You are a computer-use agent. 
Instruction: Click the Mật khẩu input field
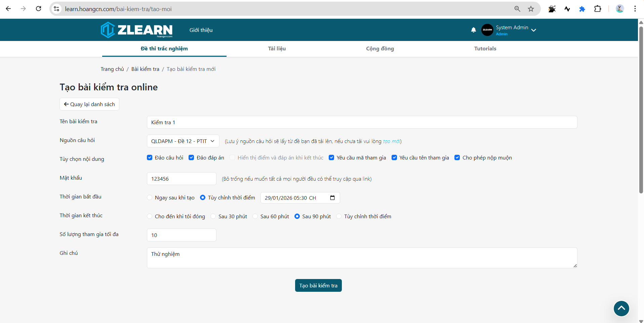(182, 179)
